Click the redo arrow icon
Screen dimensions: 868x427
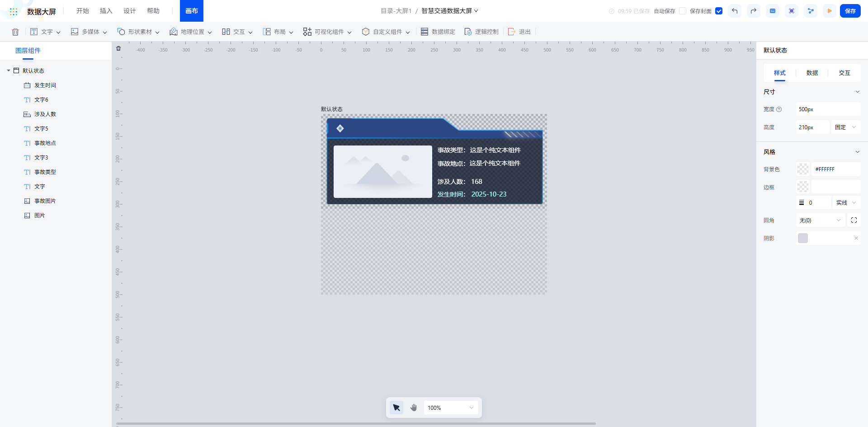pos(754,11)
